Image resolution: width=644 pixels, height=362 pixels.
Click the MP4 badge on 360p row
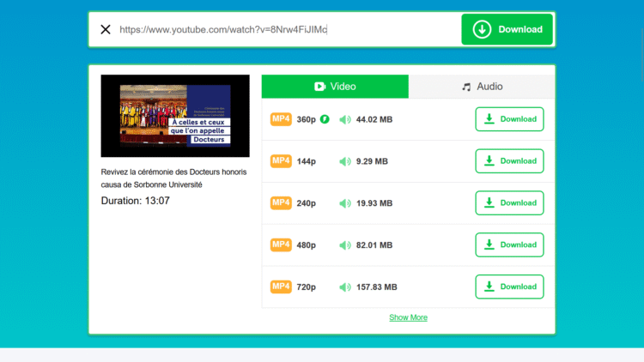pos(281,119)
